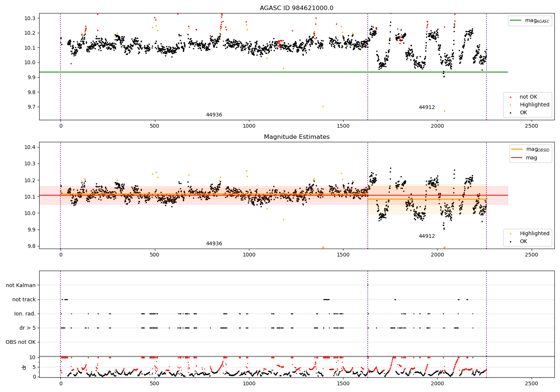Click the mag AGASC legend label
Image resolution: width=560 pixels, height=392 pixels.
[x=537, y=21]
